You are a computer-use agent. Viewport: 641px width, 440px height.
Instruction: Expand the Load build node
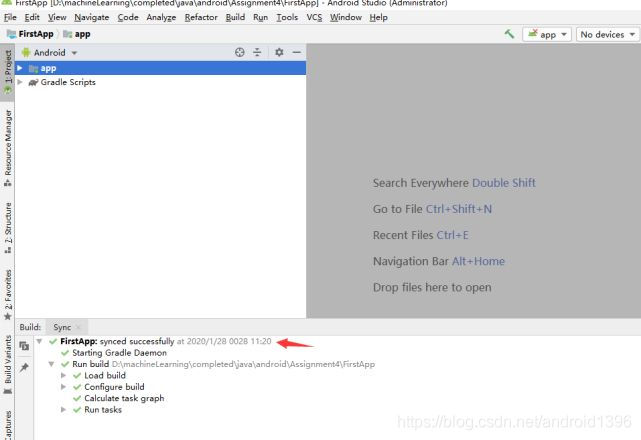pyautogui.click(x=63, y=375)
